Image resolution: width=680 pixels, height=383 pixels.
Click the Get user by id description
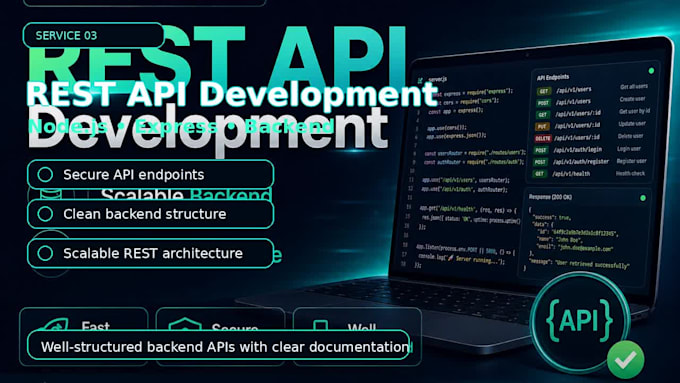coord(634,111)
